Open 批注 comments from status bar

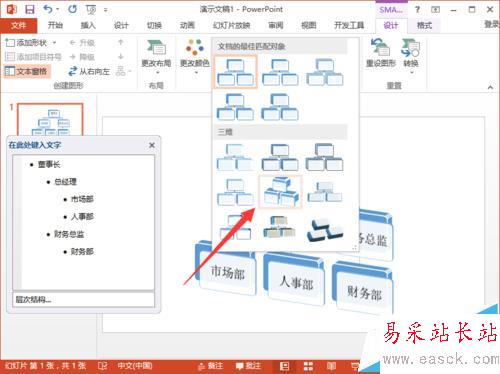tap(248, 366)
